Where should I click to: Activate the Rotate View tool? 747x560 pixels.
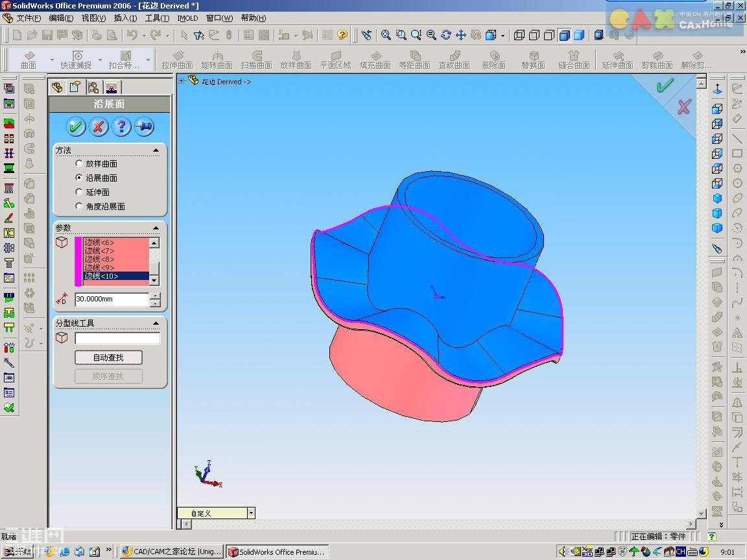pos(446,35)
